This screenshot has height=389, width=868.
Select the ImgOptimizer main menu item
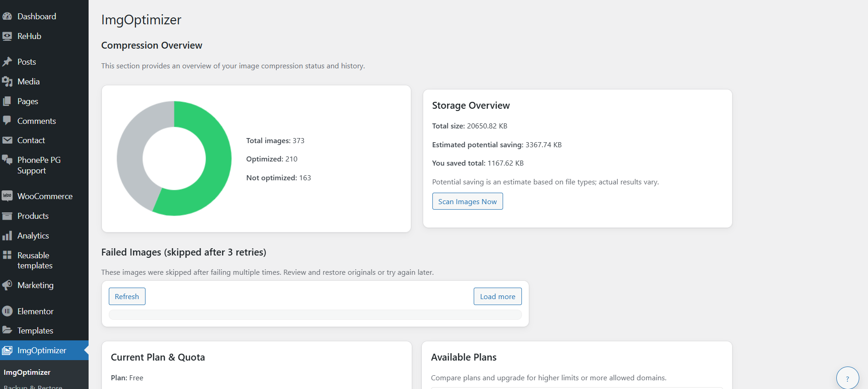[44, 350]
